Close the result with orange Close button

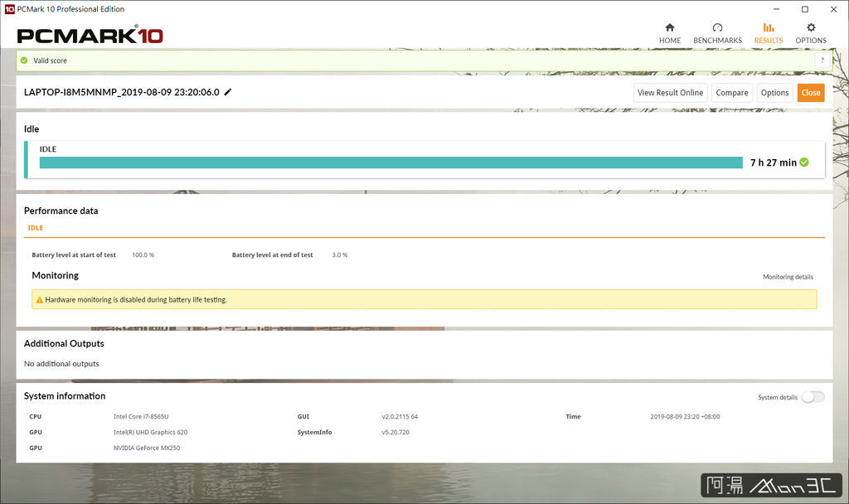(811, 93)
